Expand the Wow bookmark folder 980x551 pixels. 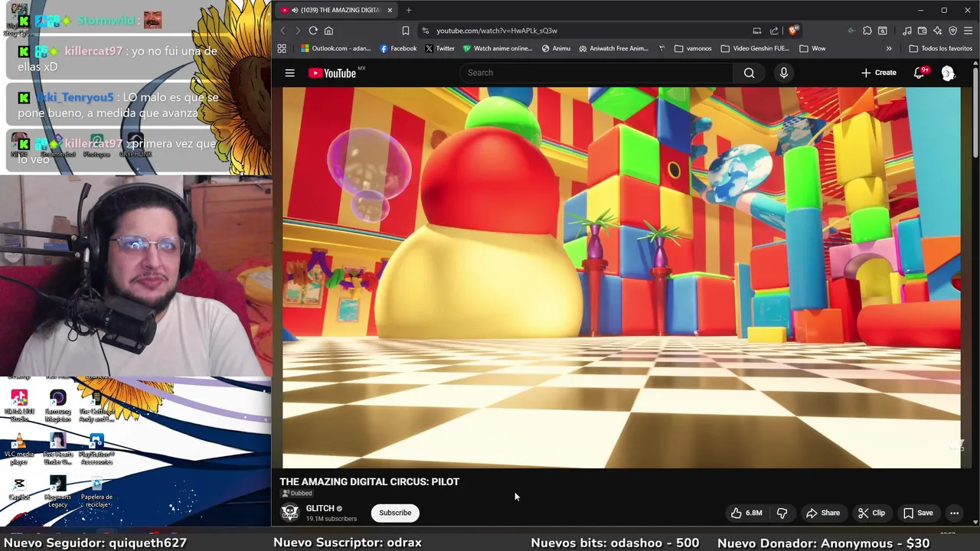[x=812, y=48]
